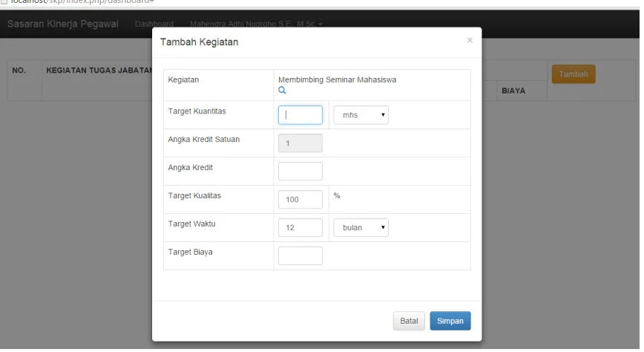This screenshot has width=644, height=352.
Task: Click the Target Waktu field showing 12
Action: 300,227
